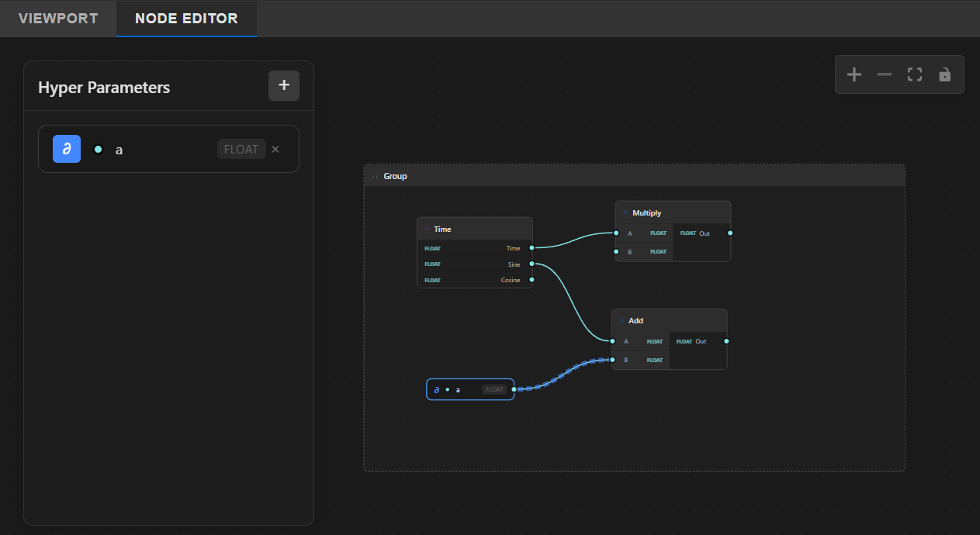Switch to the Viewport tab
980x535 pixels.
coord(58,18)
